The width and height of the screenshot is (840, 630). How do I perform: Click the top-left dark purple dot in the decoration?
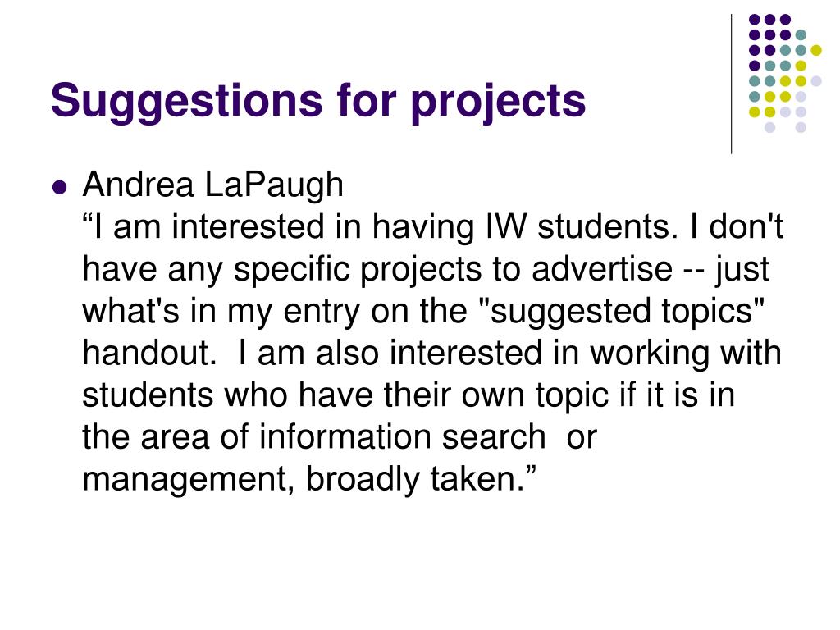click(x=755, y=20)
